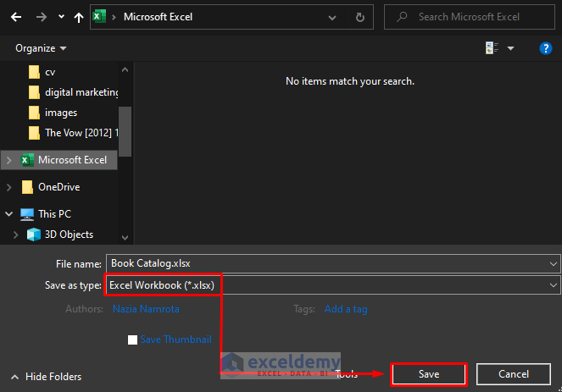
Task: Open the File name dropdown arrow
Action: coord(554,264)
